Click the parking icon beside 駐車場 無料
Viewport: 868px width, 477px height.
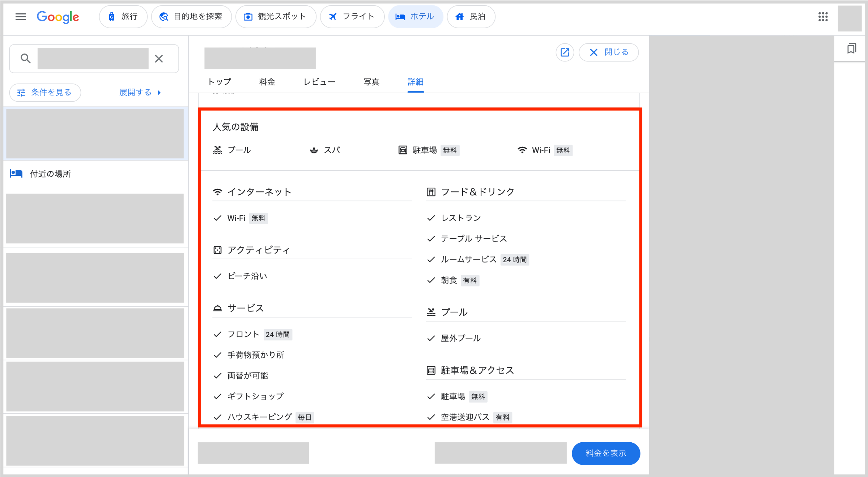point(403,150)
